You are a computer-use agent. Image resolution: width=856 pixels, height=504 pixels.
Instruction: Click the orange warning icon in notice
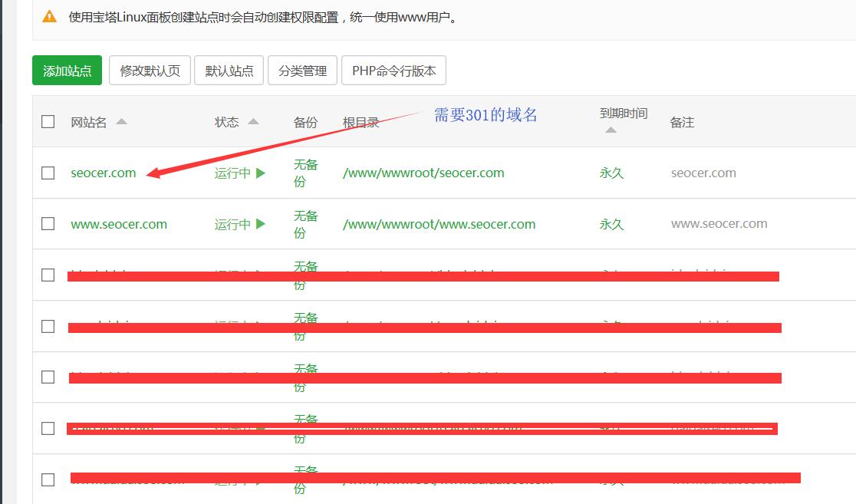(x=49, y=16)
